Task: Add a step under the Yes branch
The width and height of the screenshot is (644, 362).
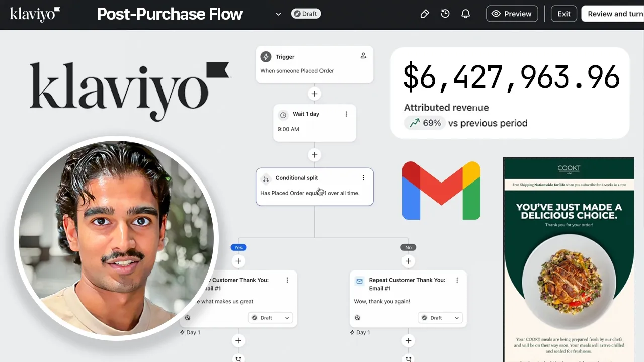Action: tap(238, 261)
